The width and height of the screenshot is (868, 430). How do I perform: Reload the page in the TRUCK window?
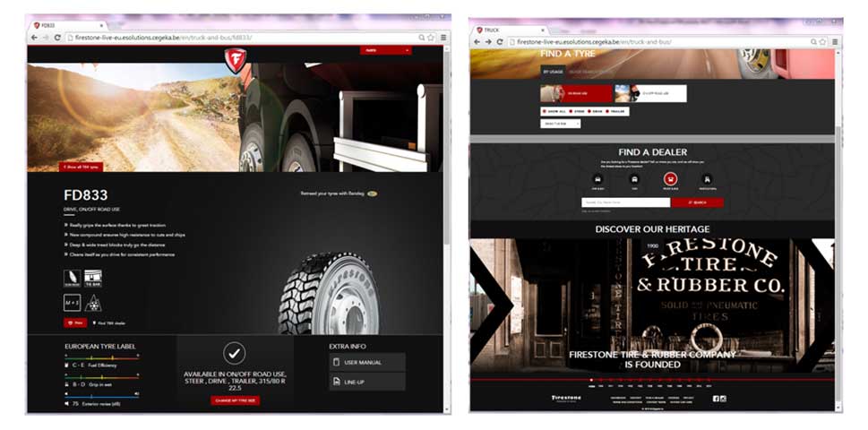pos(499,42)
